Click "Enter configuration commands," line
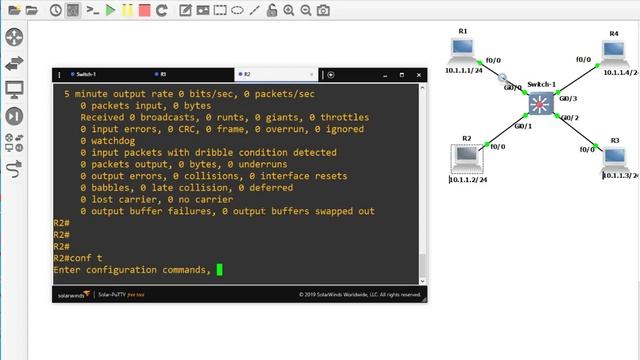 click(x=132, y=270)
